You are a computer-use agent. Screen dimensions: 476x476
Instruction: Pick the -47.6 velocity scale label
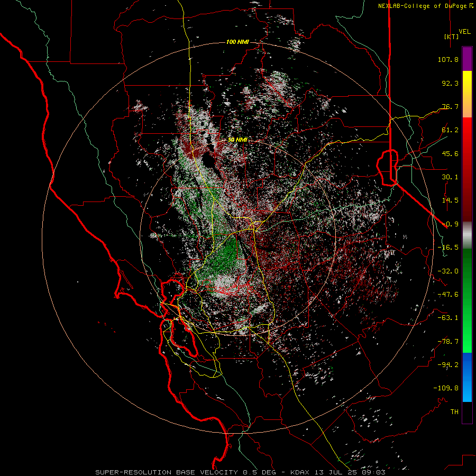click(448, 295)
